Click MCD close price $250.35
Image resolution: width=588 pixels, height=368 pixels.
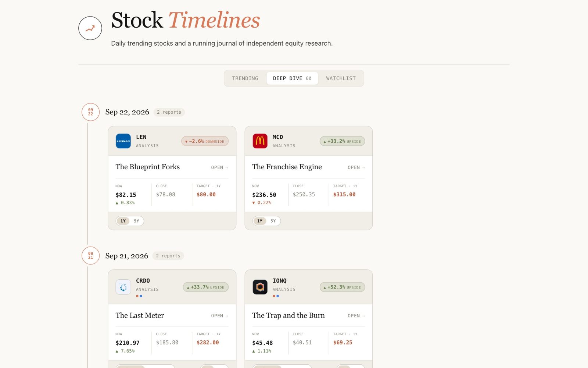coord(304,194)
